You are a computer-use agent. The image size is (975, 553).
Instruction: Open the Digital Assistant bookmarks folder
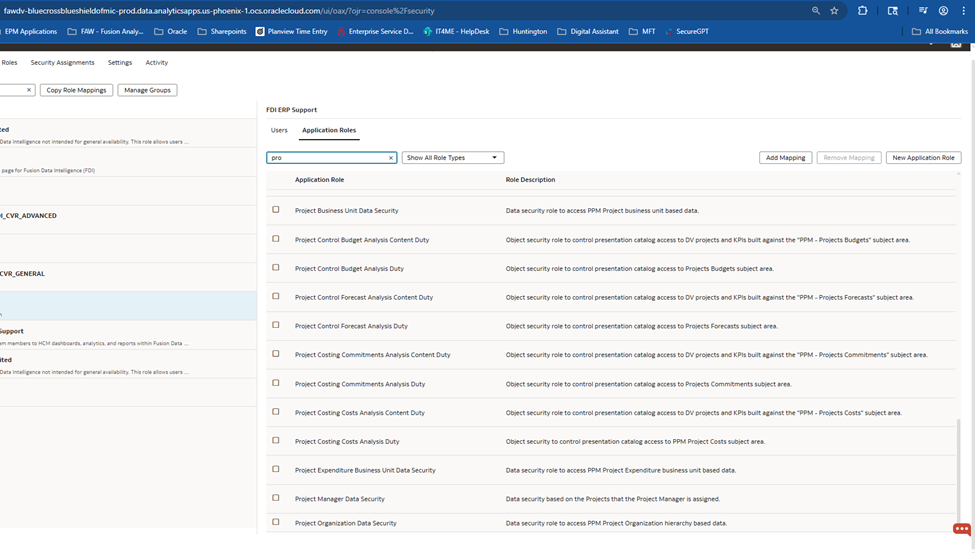click(x=588, y=31)
